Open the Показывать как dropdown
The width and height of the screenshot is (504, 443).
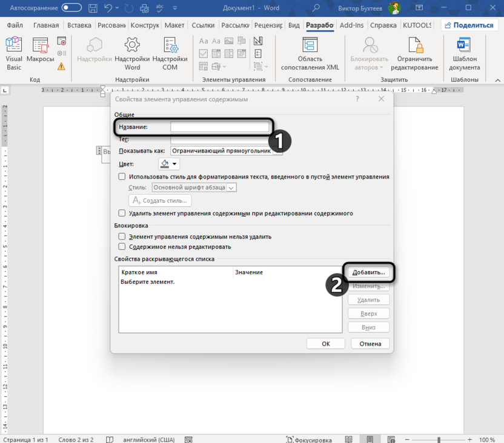[x=276, y=151]
